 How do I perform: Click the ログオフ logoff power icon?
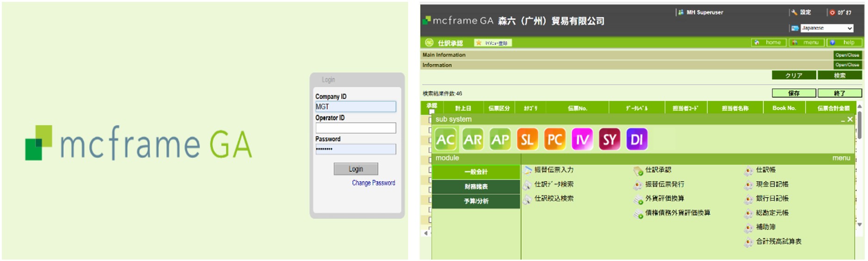[832, 12]
